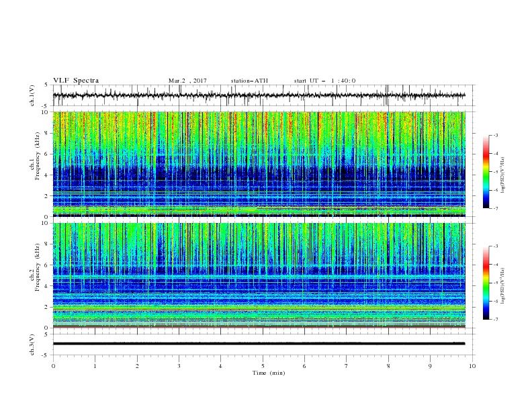Click the "-4" tick on ch.2 color bar

pos(496,265)
